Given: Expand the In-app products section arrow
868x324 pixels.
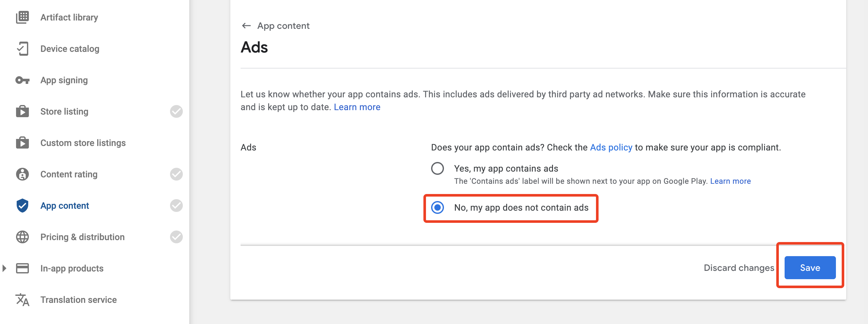Looking at the screenshot, I should click(4, 269).
